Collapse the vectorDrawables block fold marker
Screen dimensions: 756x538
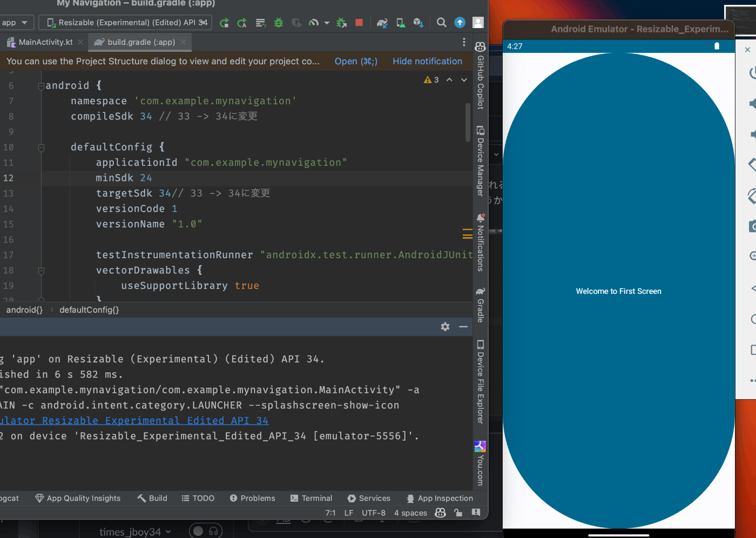pyautogui.click(x=41, y=271)
